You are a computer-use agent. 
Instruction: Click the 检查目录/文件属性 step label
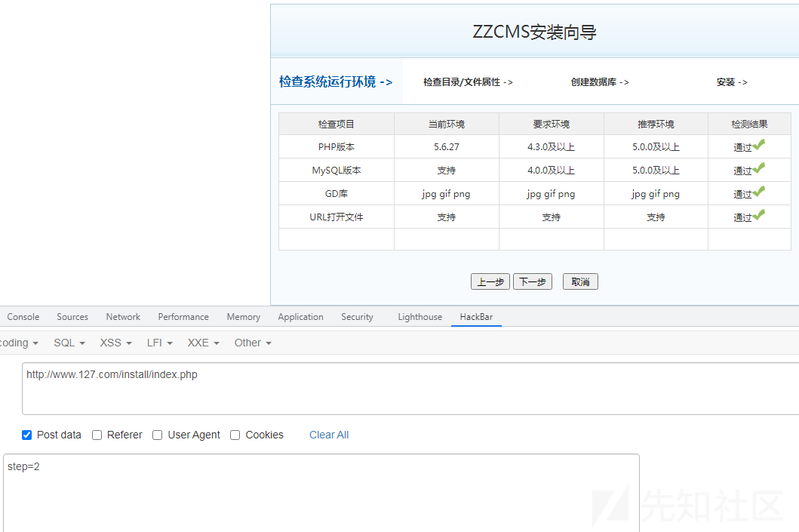(468, 82)
